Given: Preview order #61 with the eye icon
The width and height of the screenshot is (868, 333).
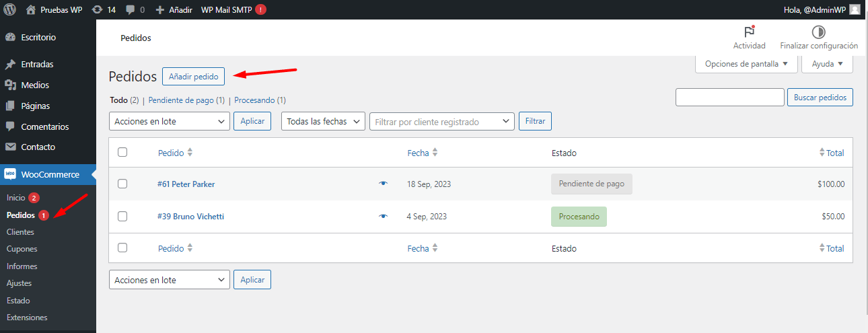Looking at the screenshot, I should click(x=384, y=184).
